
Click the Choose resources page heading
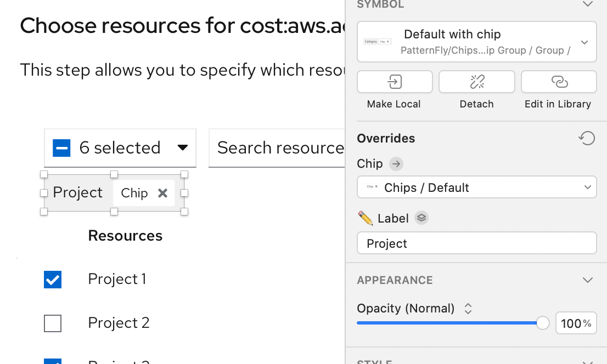click(x=182, y=26)
